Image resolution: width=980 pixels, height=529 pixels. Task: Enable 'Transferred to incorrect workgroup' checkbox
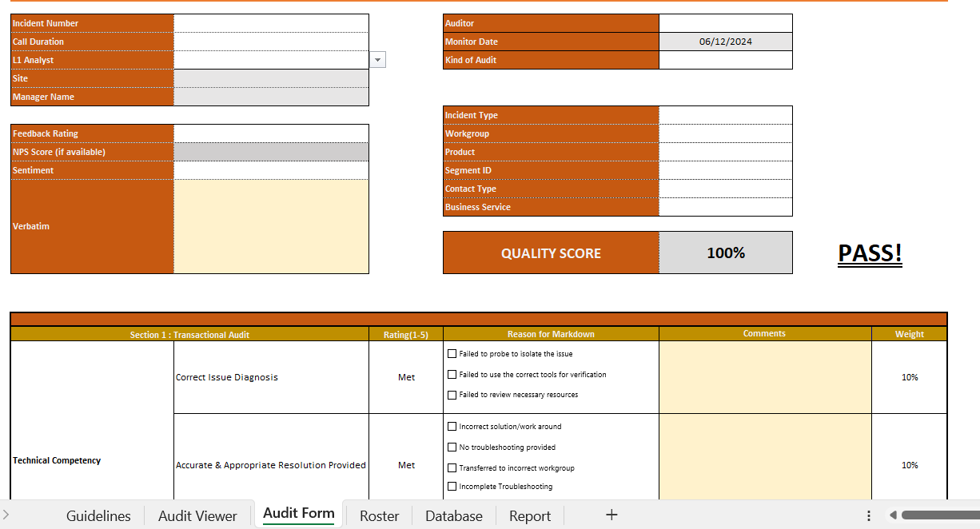[x=452, y=468]
